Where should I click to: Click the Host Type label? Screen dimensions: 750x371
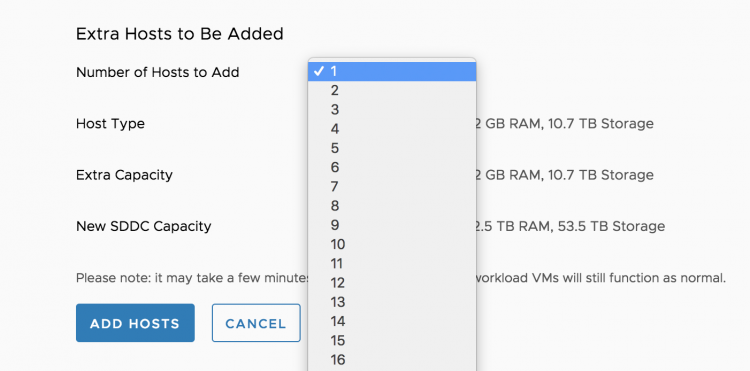coord(110,124)
